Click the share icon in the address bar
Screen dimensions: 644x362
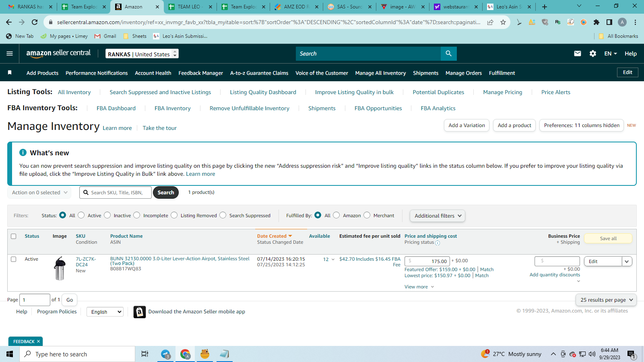tap(490, 22)
